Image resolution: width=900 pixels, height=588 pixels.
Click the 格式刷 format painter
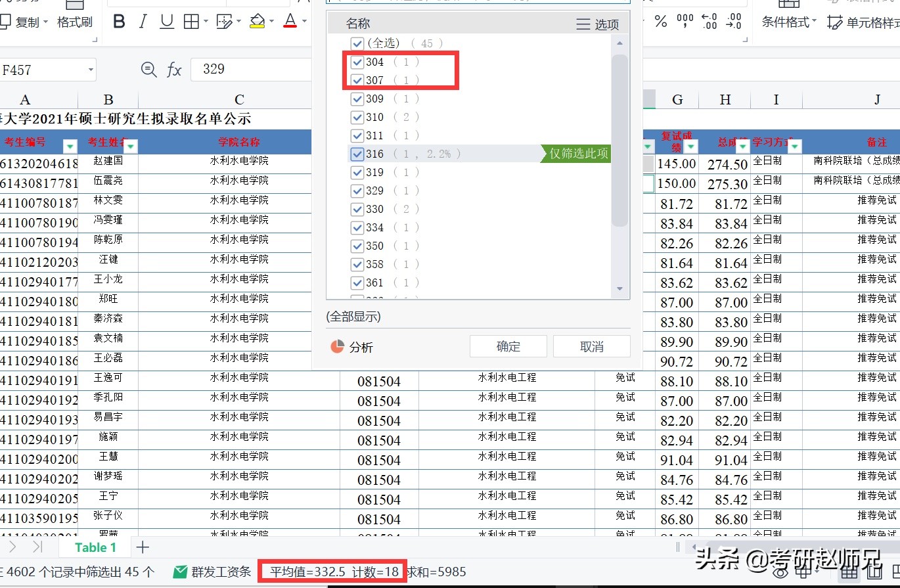pyautogui.click(x=74, y=20)
